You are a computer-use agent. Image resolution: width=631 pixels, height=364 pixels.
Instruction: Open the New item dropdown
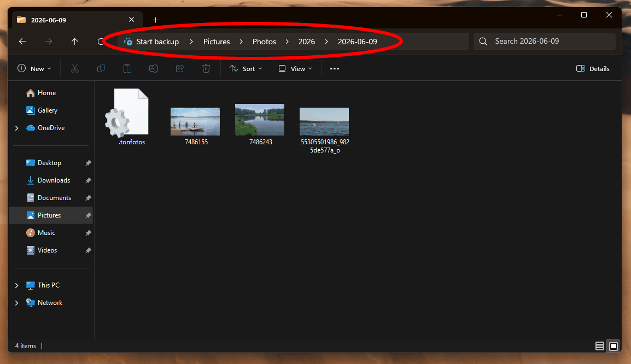pos(34,69)
